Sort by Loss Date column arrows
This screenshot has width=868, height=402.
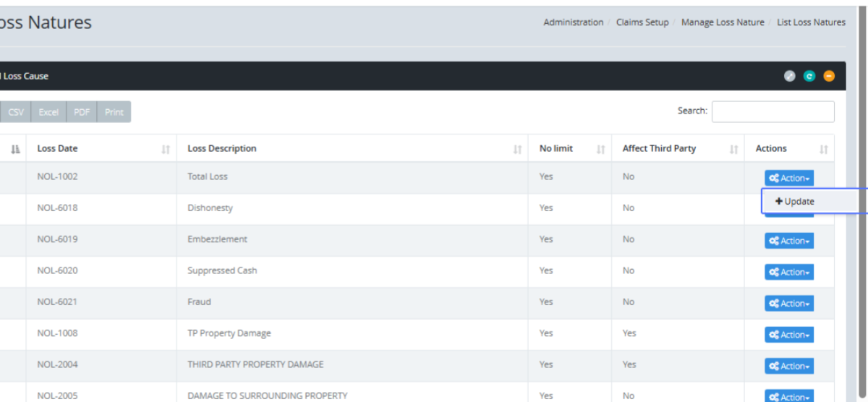[166, 149]
